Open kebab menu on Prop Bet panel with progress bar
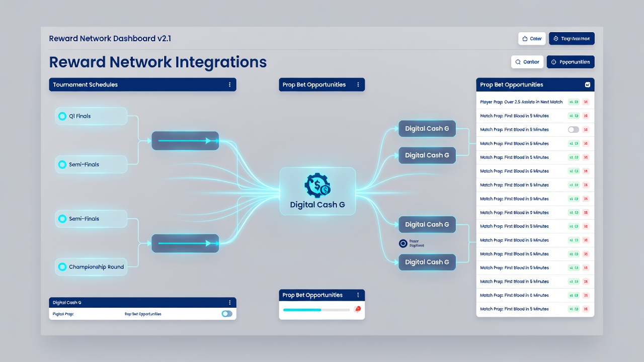Viewport: 644px width, 362px height. (358, 295)
